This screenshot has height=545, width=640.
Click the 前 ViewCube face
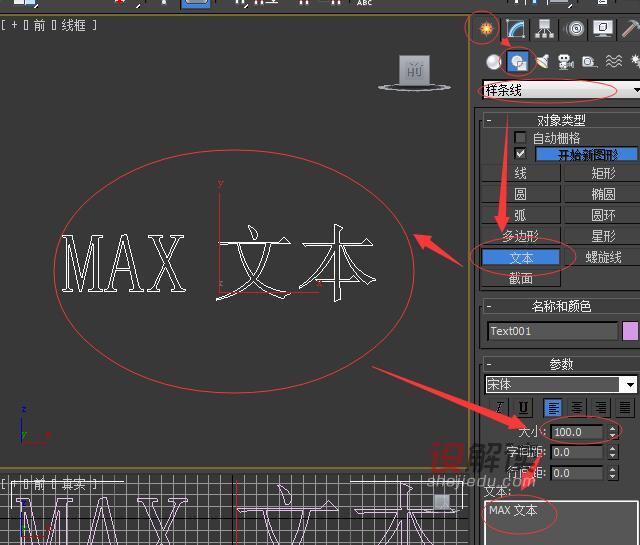pos(414,71)
